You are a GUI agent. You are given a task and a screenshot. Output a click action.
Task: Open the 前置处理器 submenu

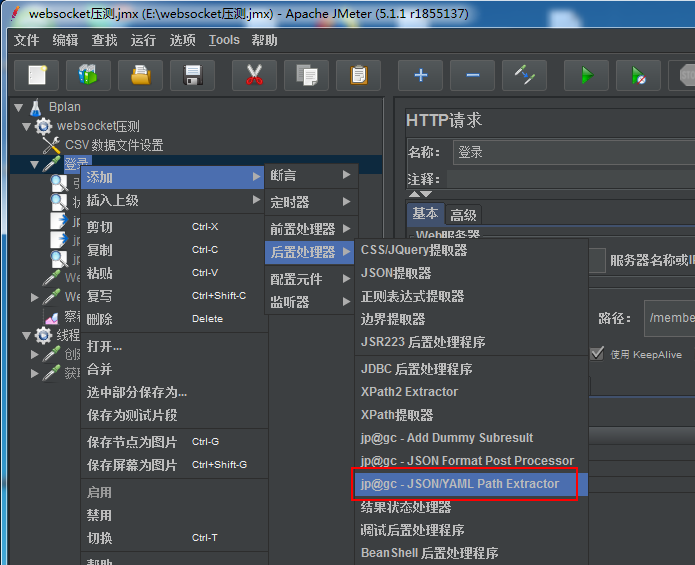click(310, 229)
